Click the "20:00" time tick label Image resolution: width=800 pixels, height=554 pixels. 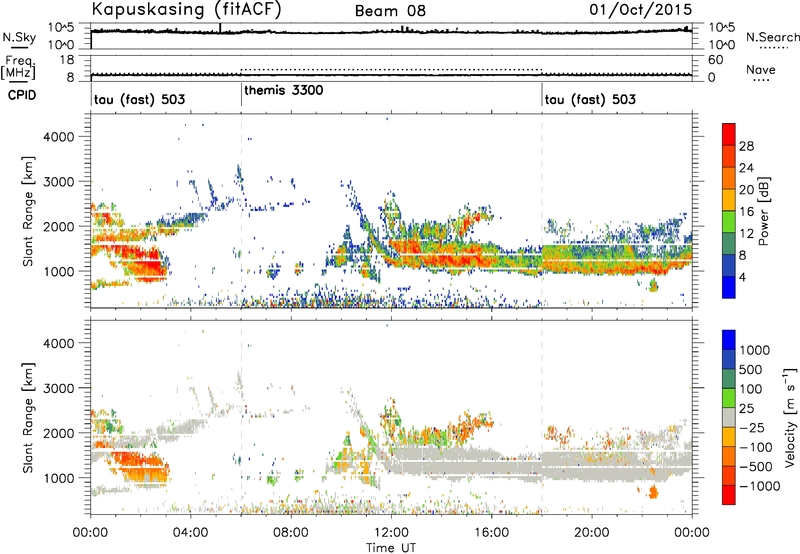tap(591, 533)
